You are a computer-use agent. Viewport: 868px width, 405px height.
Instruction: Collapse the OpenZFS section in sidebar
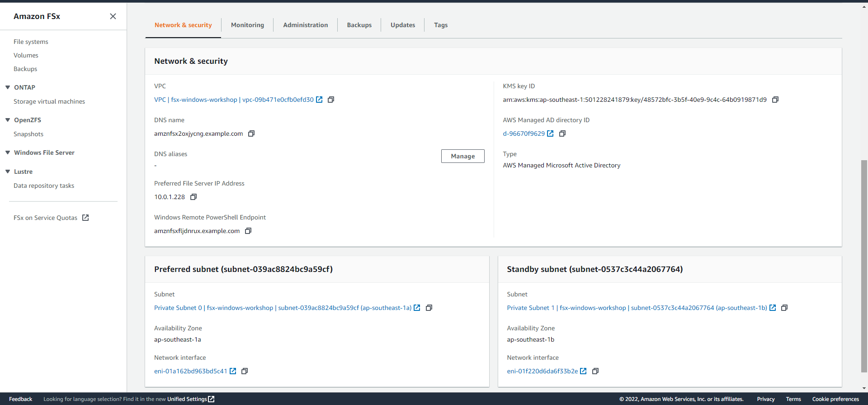pos(8,120)
